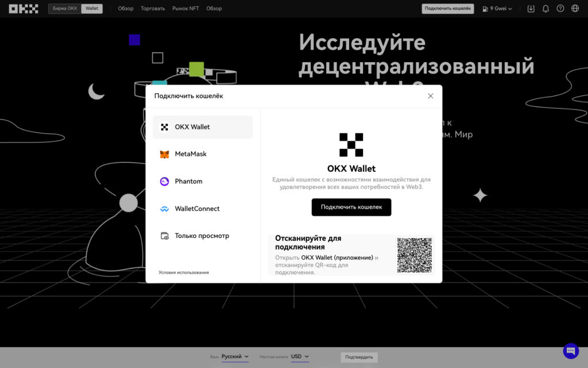Screen dimensions: 588x368
Task: Click the help question mark icon
Action: [560, 9]
